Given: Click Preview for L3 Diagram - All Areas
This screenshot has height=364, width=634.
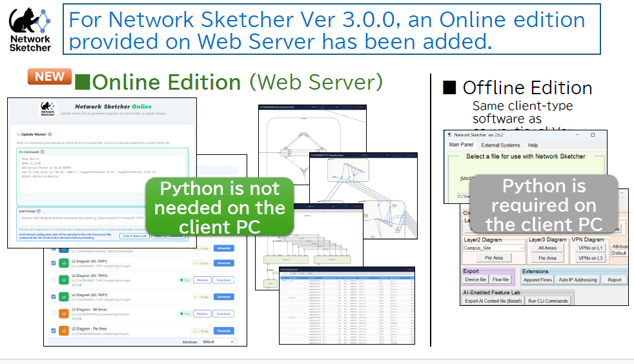Looking at the screenshot, I should [x=202, y=314].
